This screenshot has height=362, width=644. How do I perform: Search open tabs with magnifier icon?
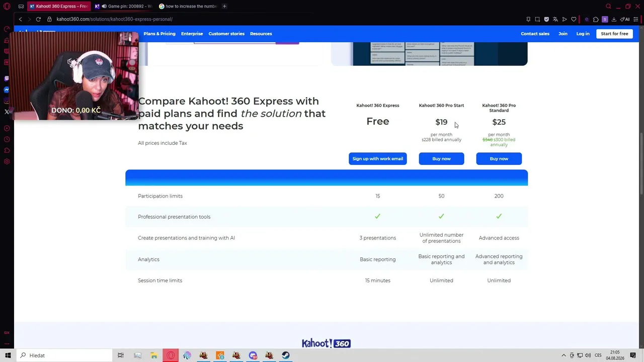click(608, 7)
